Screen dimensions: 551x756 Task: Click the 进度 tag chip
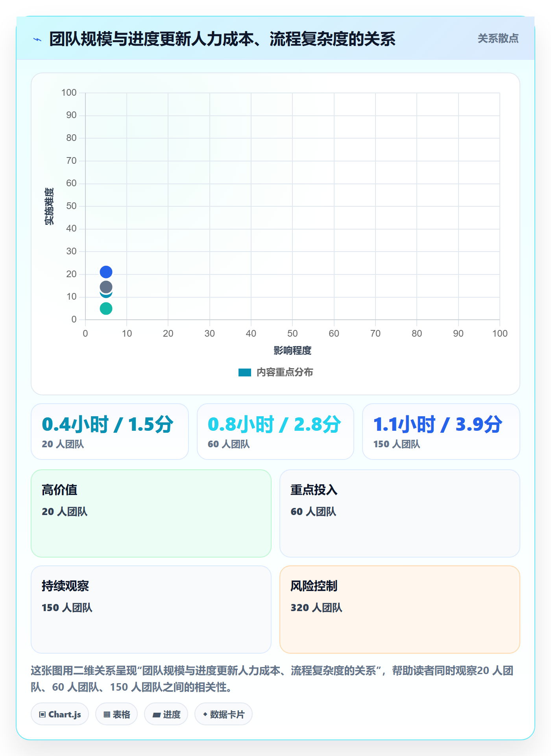166,714
